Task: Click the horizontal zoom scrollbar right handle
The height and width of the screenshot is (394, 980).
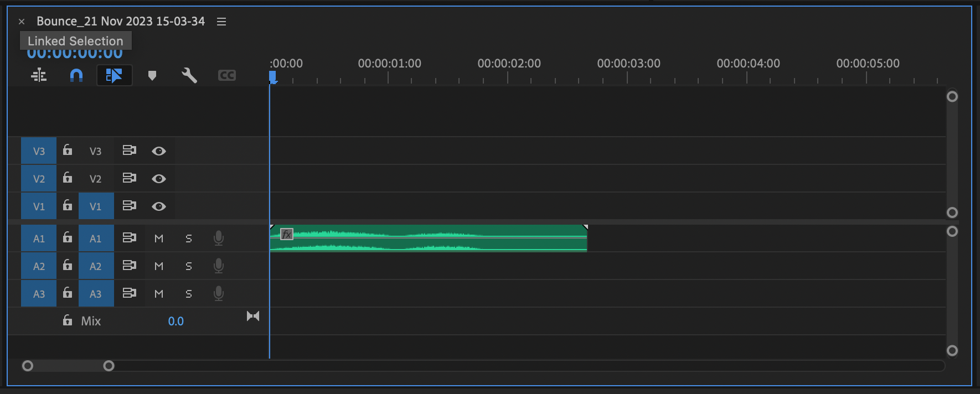Action: click(109, 366)
